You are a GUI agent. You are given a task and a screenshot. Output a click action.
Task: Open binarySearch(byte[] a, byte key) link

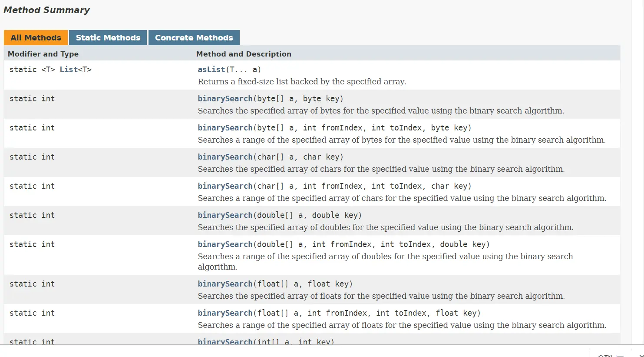pos(225,99)
